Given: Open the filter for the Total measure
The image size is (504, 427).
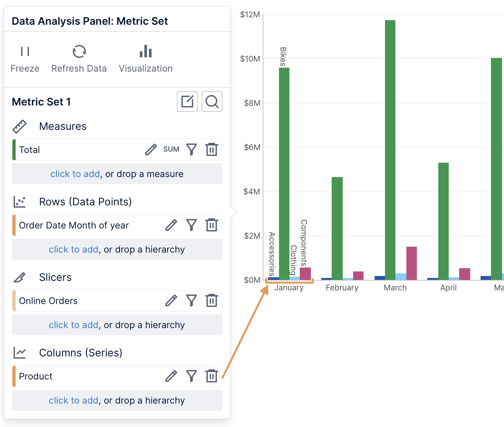Looking at the screenshot, I should (x=192, y=149).
